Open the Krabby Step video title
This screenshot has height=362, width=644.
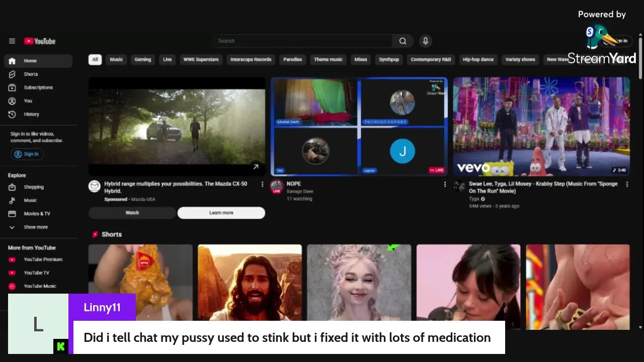tap(543, 188)
